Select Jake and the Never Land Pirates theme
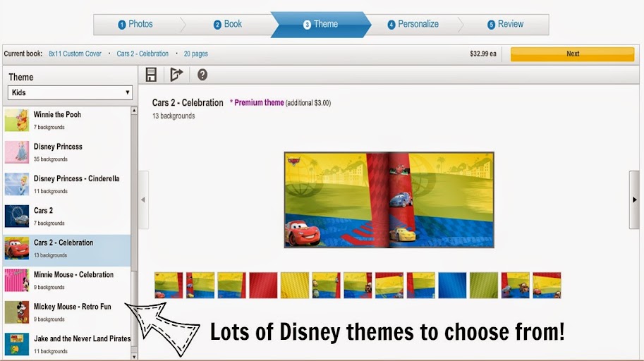 pos(67,344)
